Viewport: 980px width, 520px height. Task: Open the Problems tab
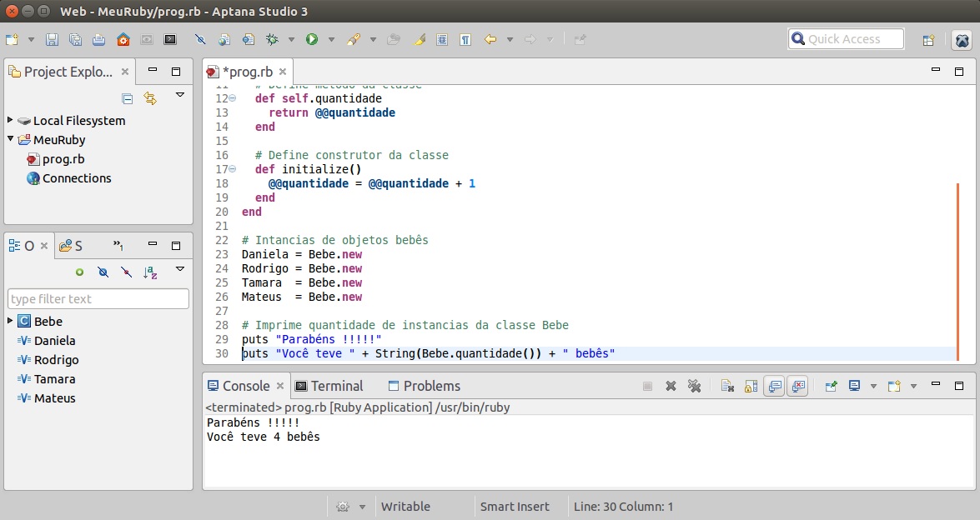click(x=431, y=386)
